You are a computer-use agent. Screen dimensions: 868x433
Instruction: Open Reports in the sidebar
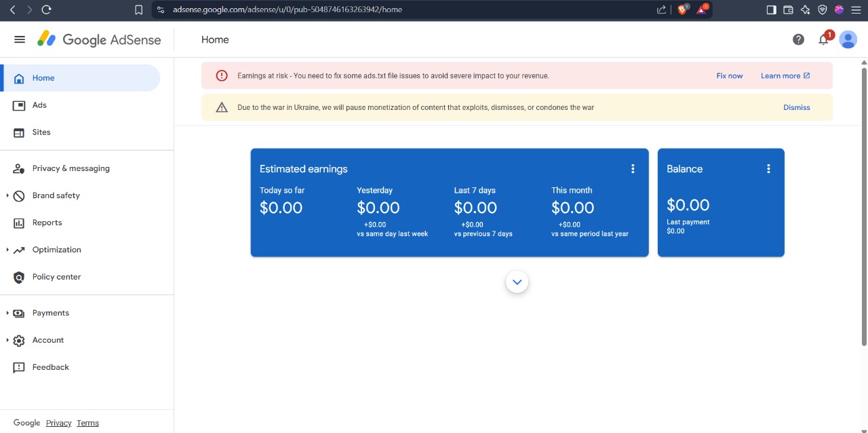click(x=80, y=223)
